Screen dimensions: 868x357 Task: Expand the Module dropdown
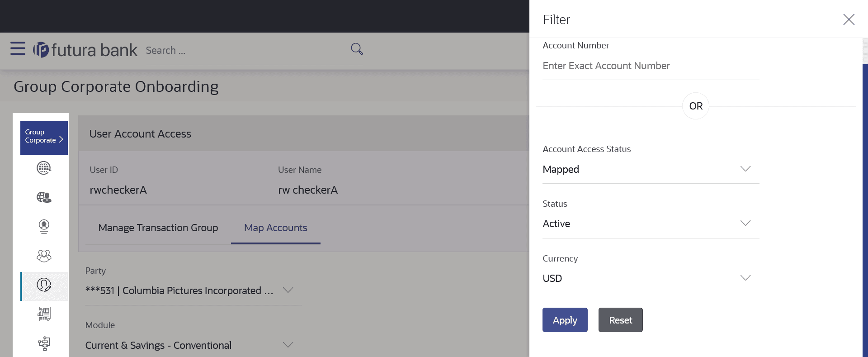(x=288, y=345)
